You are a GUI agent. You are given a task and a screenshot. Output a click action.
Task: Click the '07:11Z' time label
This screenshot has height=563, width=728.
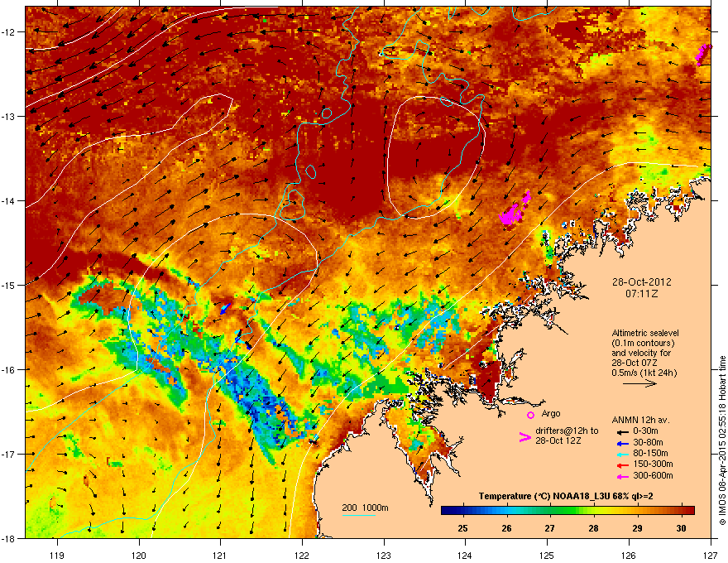coord(642,294)
